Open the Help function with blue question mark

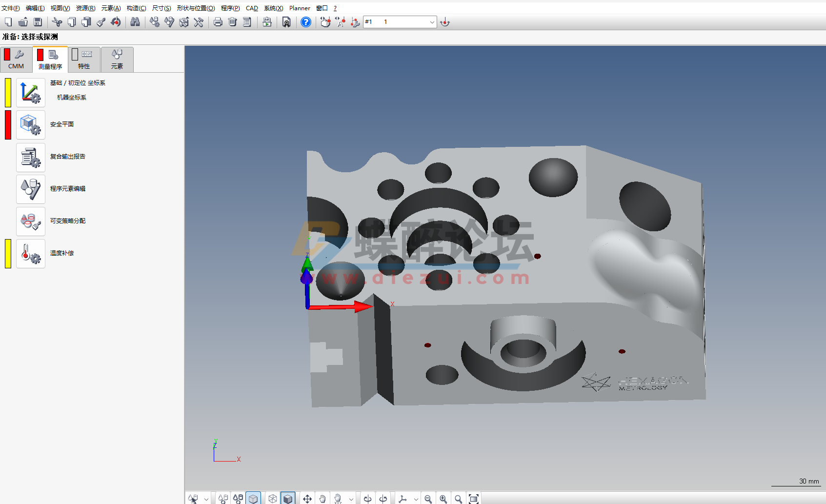coord(306,22)
